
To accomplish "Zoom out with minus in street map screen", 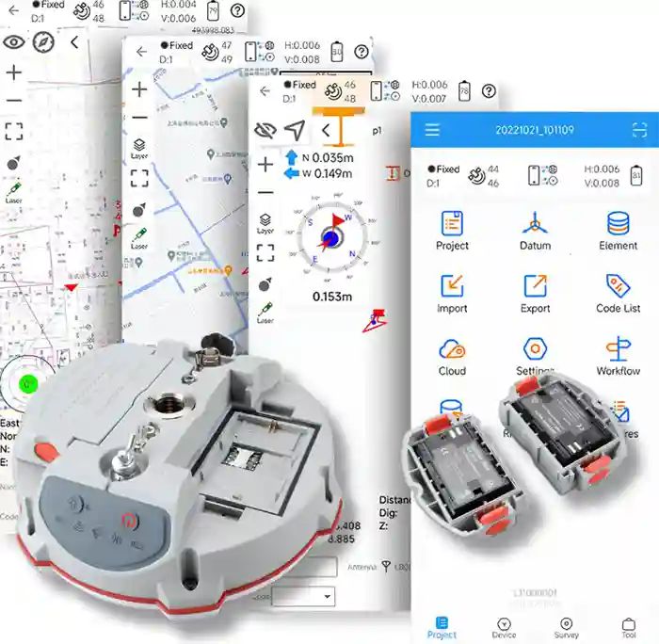I will [139, 118].
